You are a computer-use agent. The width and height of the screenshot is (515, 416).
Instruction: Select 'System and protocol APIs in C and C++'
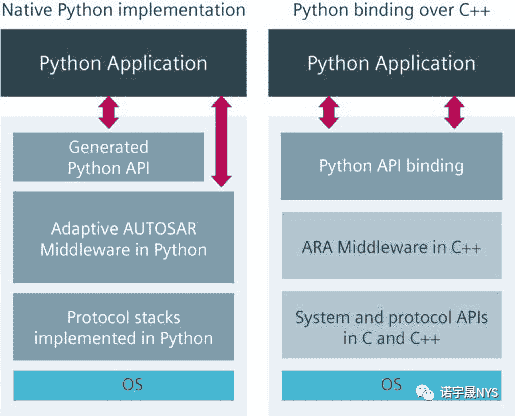392,325
